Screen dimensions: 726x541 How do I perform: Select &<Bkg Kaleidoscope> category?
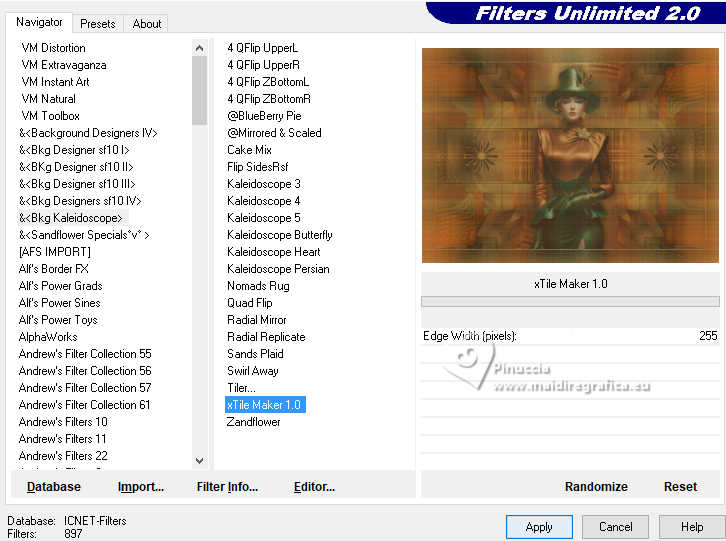pos(71,218)
